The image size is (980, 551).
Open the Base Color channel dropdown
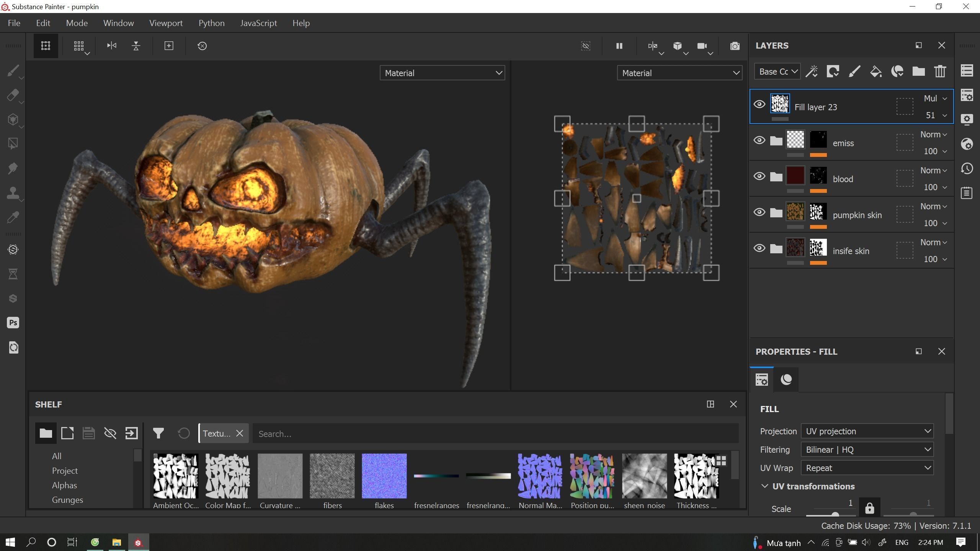(777, 72)
